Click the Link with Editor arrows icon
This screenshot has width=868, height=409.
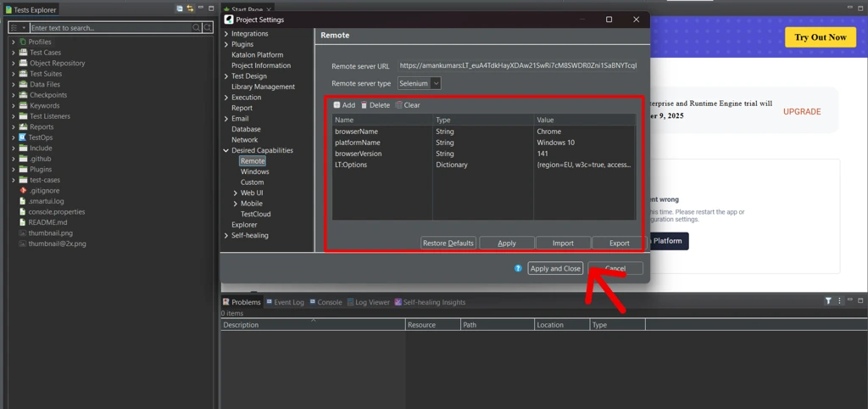(x=190, y=8)
